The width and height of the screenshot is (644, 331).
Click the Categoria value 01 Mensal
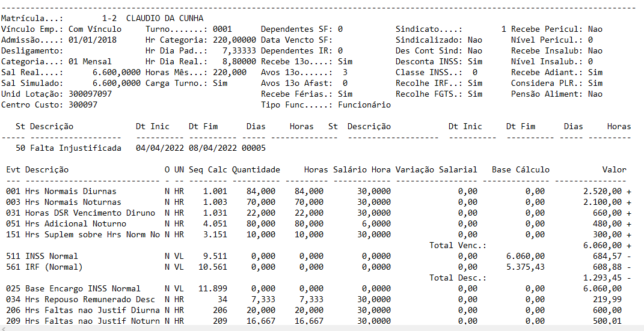[90, 61]
